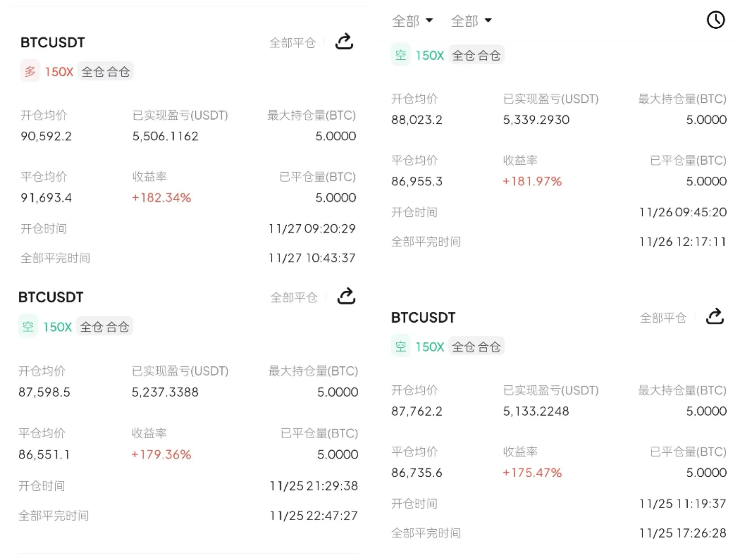Click the red 多 long direction badge
Image resolution: width=747 pixels, height=560 pixels.
[x=30, y=71]
